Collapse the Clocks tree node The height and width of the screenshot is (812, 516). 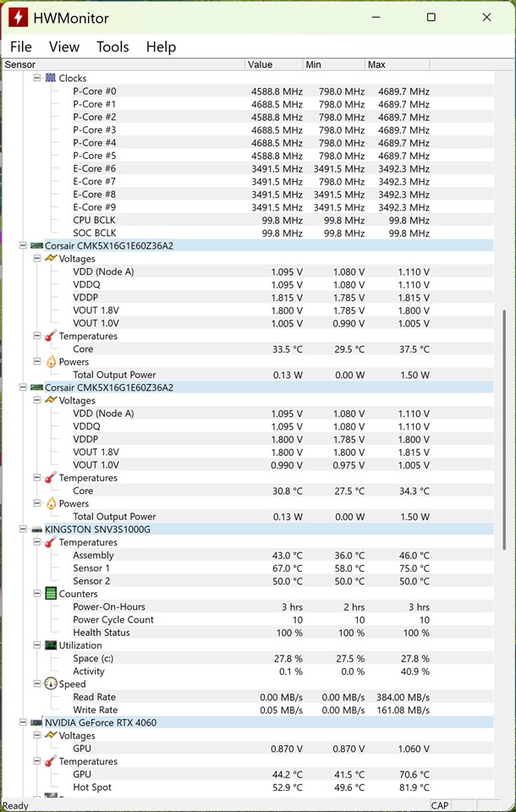tap(36, 79)
